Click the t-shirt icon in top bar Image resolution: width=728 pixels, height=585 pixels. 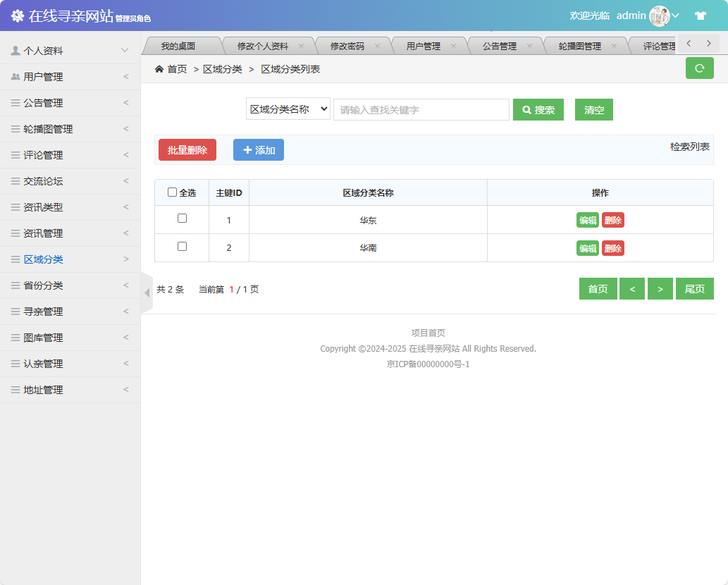[701, 15]
